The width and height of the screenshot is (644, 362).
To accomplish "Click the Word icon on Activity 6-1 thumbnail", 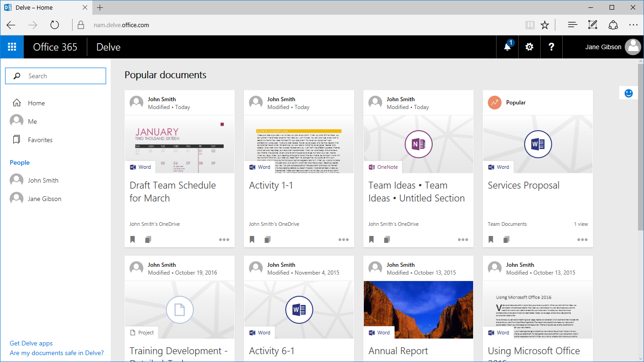I will click(299, 310).
